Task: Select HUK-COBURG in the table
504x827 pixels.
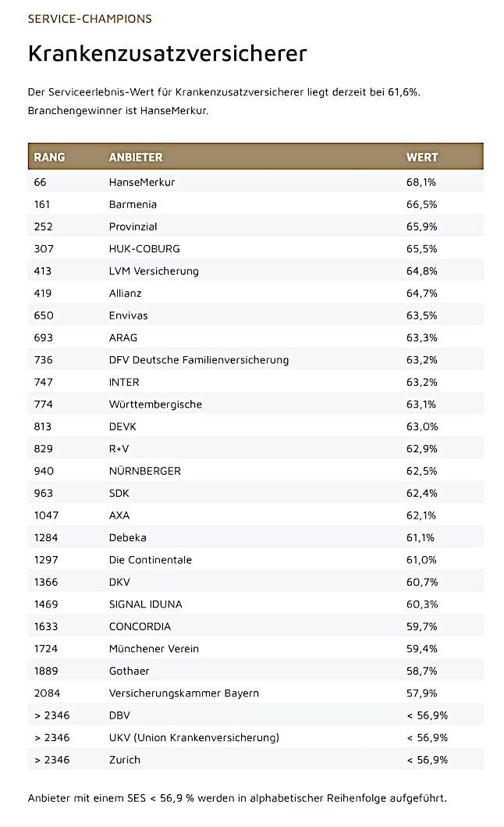Action: (x=144, y=249)
